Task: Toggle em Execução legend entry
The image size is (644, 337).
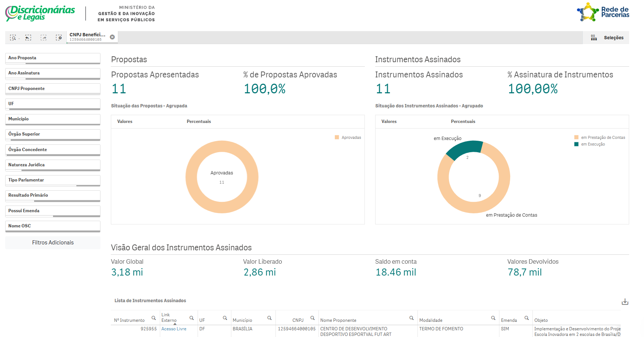Action: coord(592,144)
